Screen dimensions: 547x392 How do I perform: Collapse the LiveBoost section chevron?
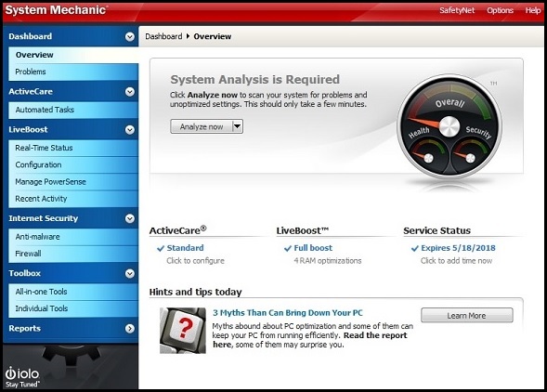(x=129, y=130)
